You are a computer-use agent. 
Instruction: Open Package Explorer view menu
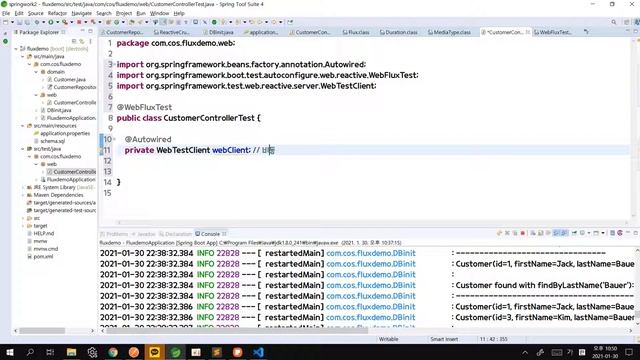[90, 41]
